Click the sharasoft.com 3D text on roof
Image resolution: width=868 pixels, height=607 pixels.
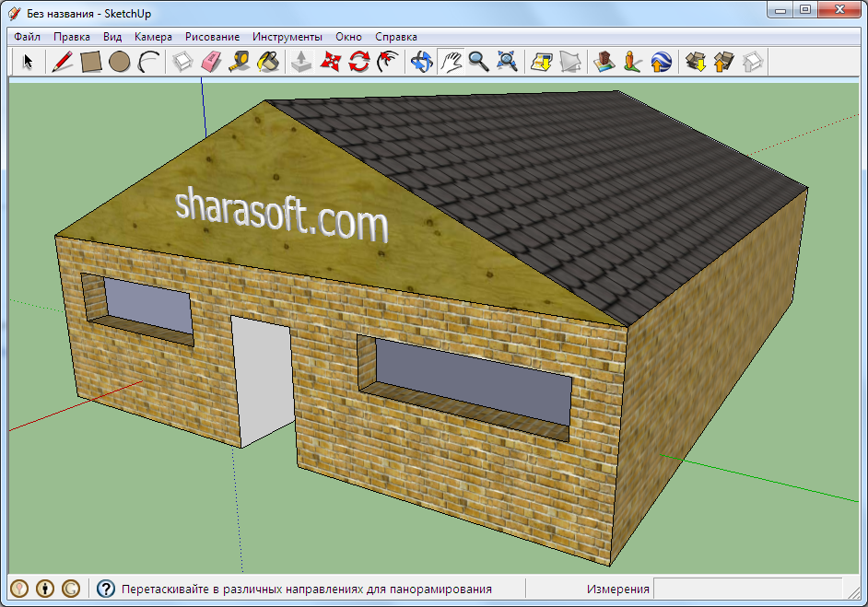pos(281,215)
